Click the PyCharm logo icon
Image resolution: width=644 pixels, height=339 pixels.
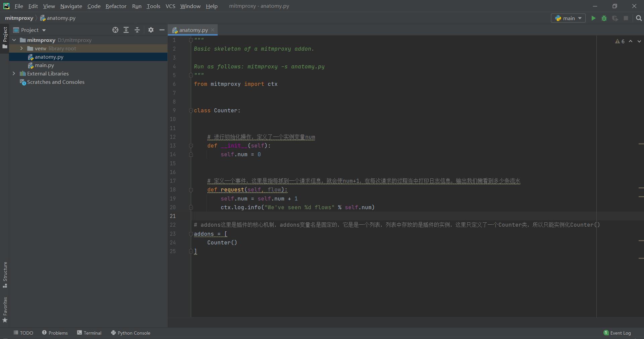click(x=6, y=6)
